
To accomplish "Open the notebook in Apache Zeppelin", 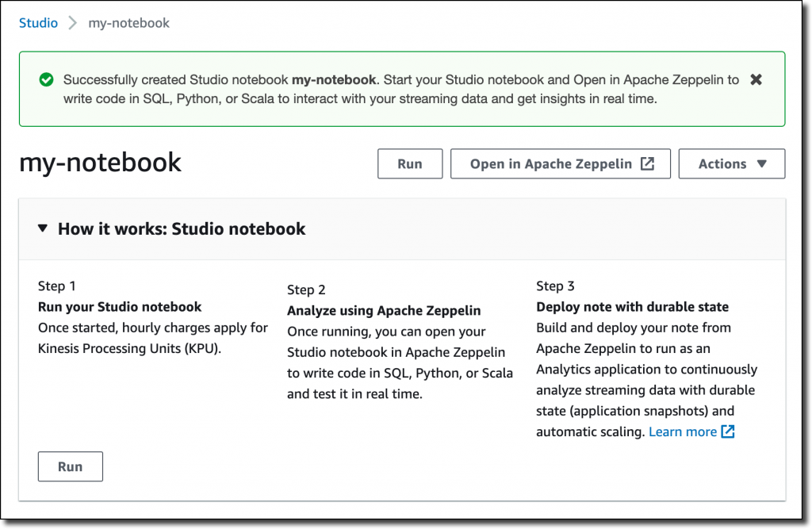I will coord(551,163).
